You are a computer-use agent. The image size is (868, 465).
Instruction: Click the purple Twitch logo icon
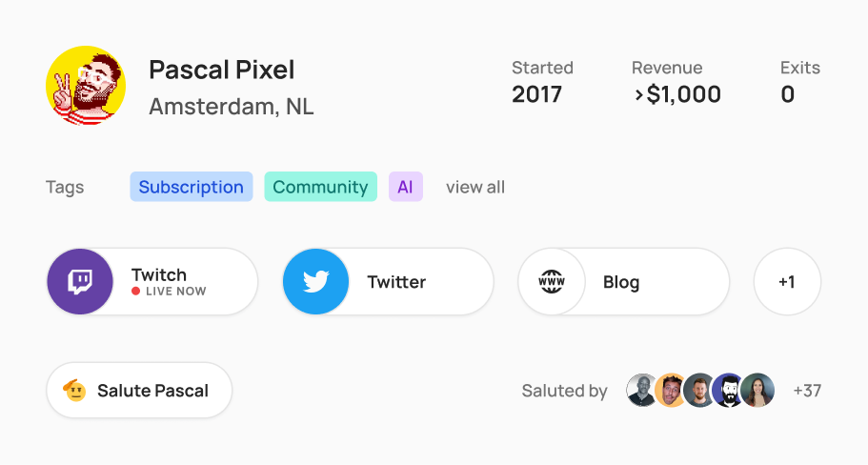(80, 282)
